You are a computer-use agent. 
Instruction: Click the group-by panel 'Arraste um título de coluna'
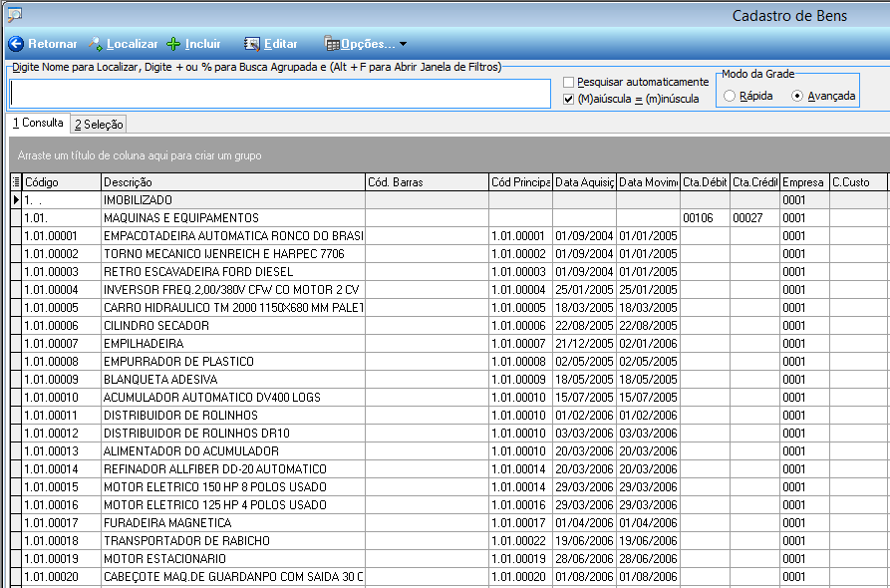tap(449, 154)
